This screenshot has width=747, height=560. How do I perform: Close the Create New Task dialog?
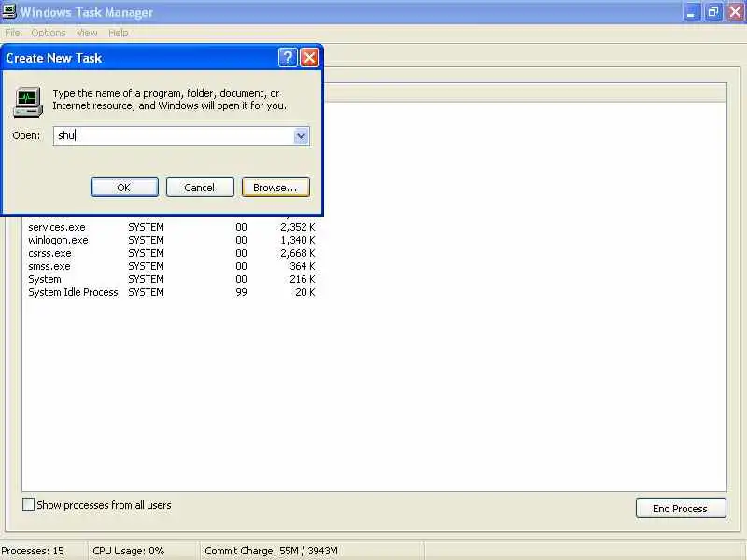(x=310, y=58)
